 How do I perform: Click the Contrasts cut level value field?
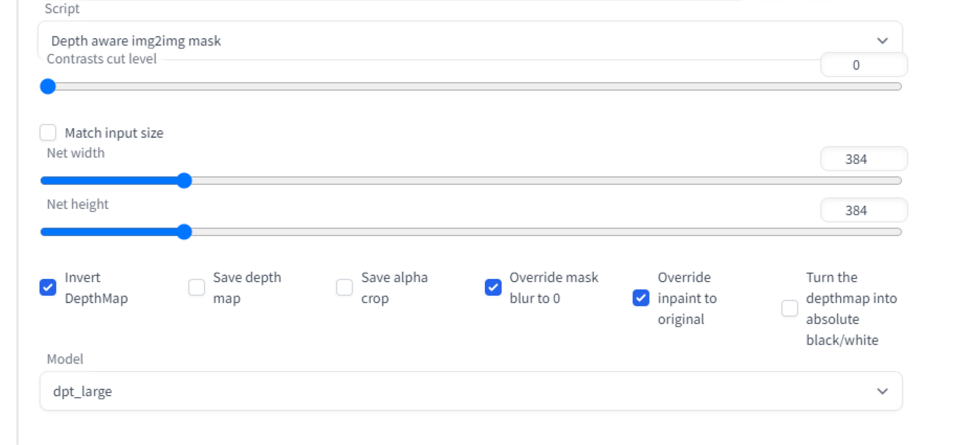[863, 65]
